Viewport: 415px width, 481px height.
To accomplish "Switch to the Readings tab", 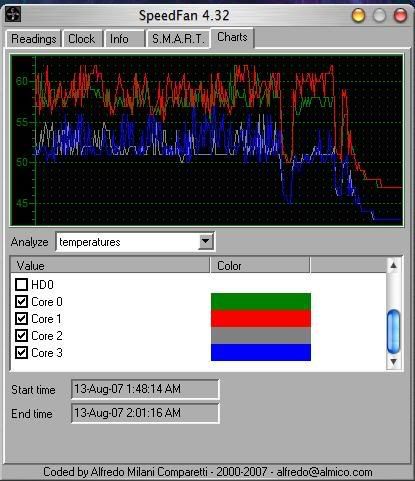I will [x=34, y=39].
